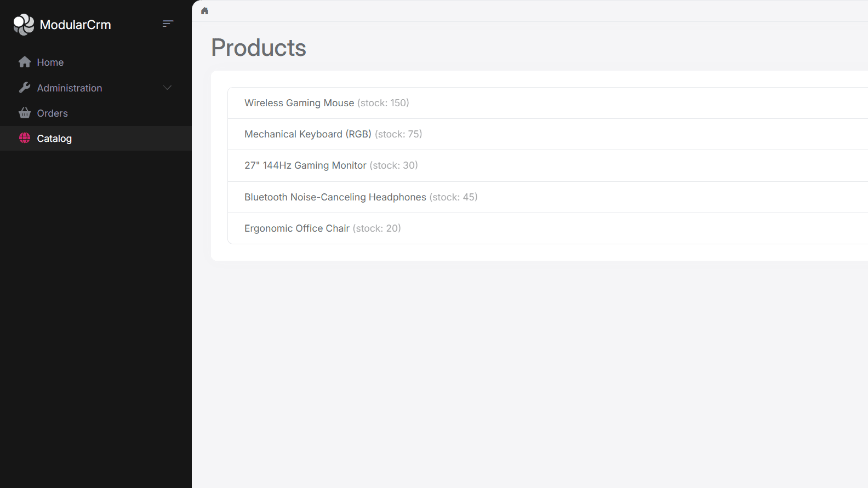Screen dimensions: 868x488
Task: Collapse the sidebar with the menu toggle icon
Action: [x=168, y=24]
